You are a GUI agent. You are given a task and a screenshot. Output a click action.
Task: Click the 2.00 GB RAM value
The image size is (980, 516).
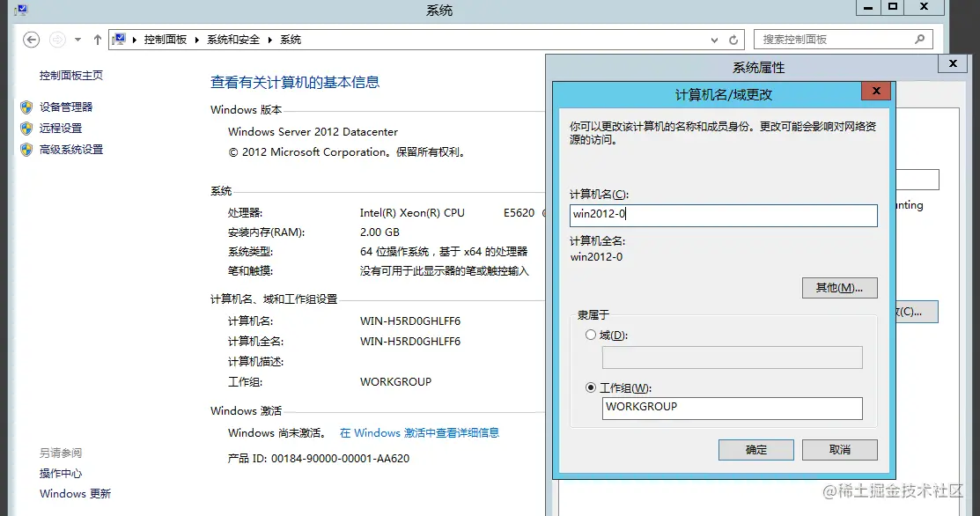point(379,232)
